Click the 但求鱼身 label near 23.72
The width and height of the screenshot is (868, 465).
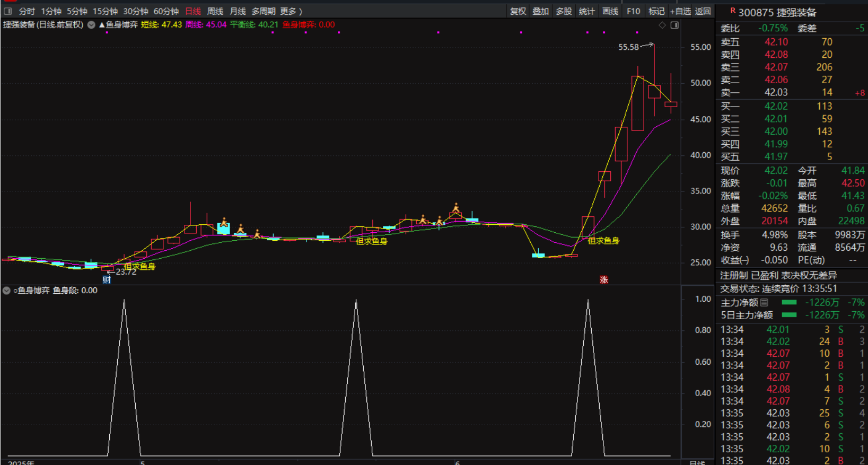(139, 266)
